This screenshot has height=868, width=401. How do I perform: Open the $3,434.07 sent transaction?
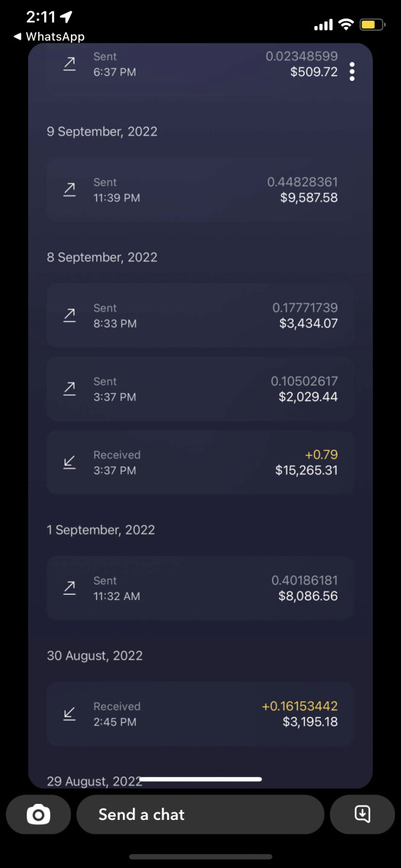200,315
